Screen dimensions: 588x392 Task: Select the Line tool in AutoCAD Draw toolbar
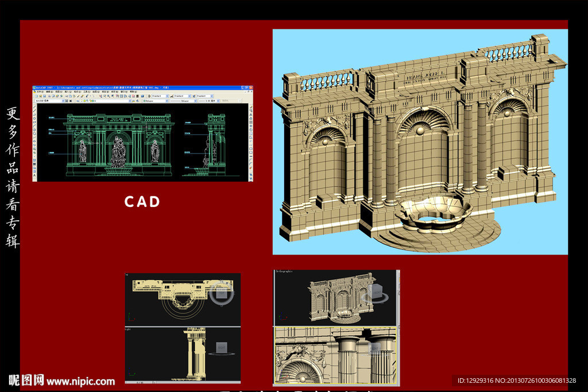(34, 107)
